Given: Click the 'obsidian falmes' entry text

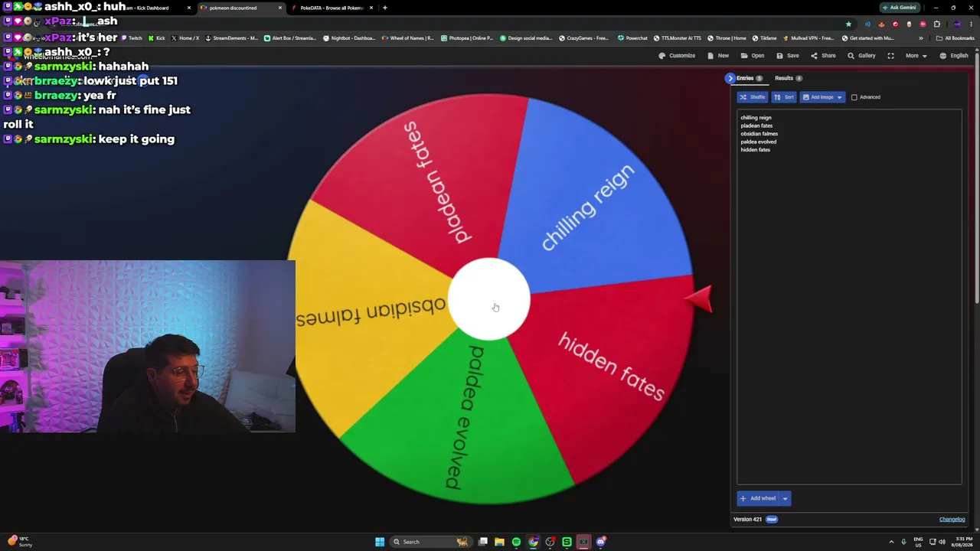Looking at the screenshot, I should (759, 134).
